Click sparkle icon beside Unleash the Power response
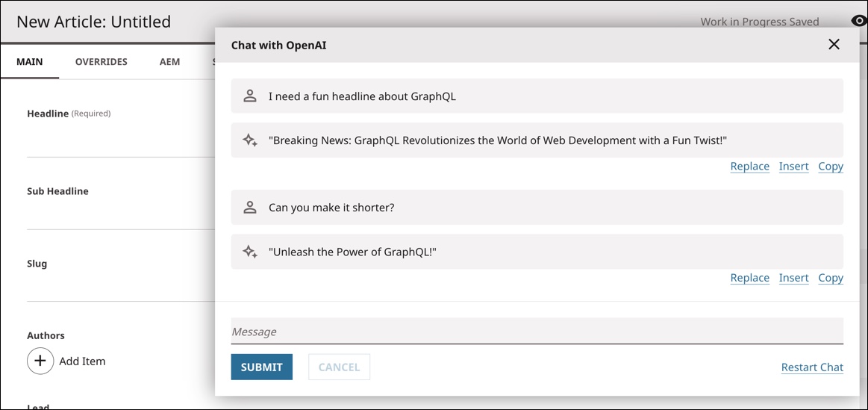868x410 pixels. 250,252
